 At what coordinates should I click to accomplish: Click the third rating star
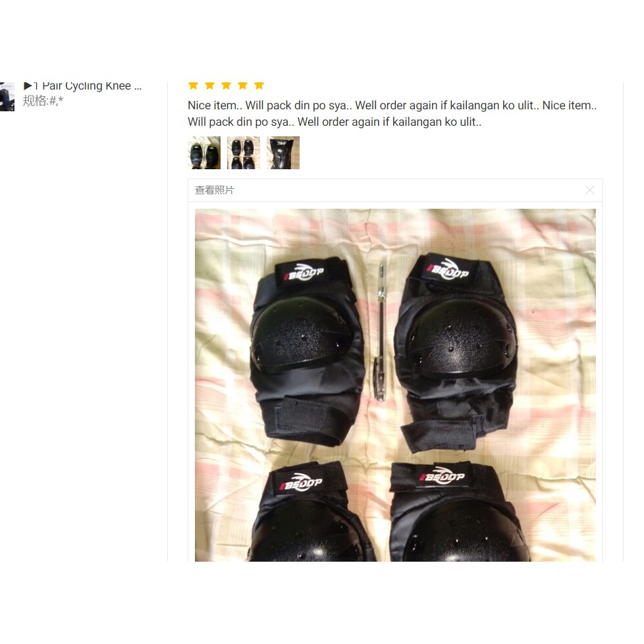coord(226,86)
